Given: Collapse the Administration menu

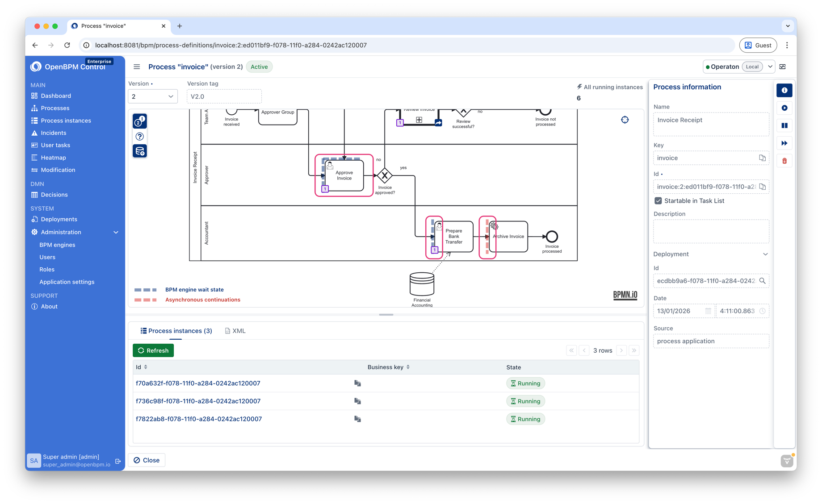Looking at the screenshot, I should [x=116, y=232].
